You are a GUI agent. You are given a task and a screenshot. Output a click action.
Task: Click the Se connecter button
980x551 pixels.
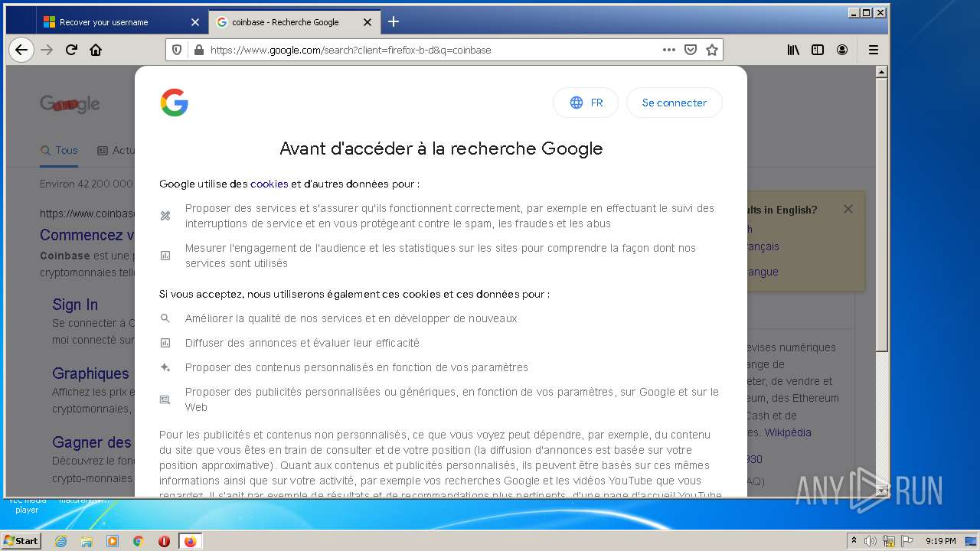[674, 103]
